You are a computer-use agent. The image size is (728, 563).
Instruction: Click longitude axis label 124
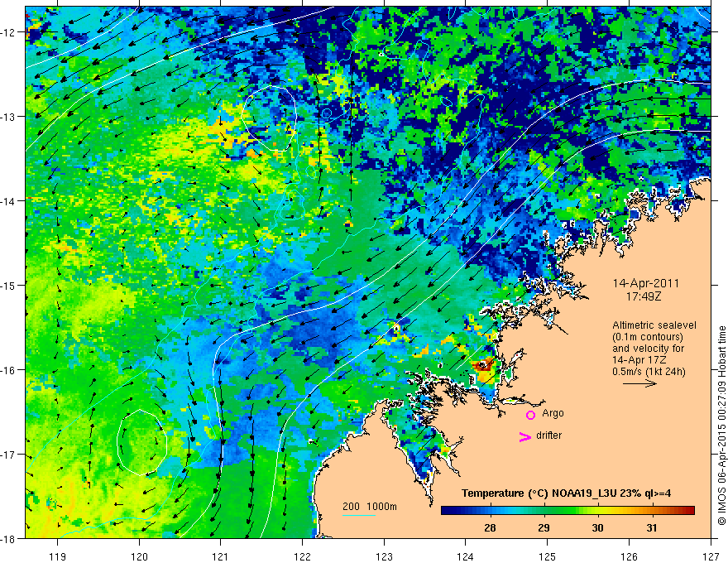tap(466, 556)
